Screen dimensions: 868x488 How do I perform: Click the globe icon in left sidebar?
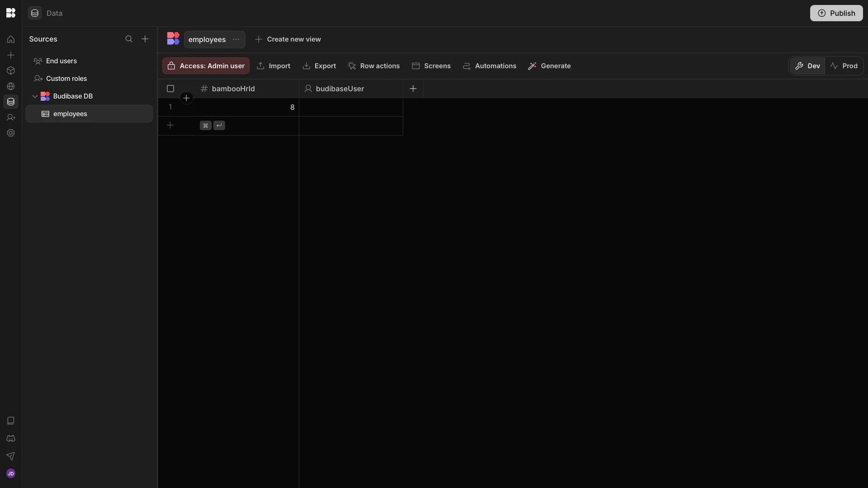point(11,86)
